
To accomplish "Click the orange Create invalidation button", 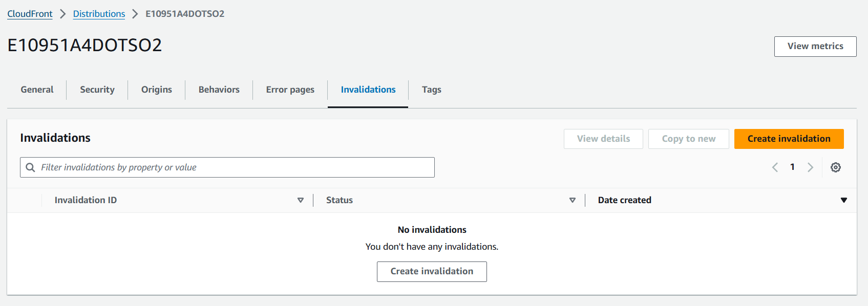I will point(789,139).
